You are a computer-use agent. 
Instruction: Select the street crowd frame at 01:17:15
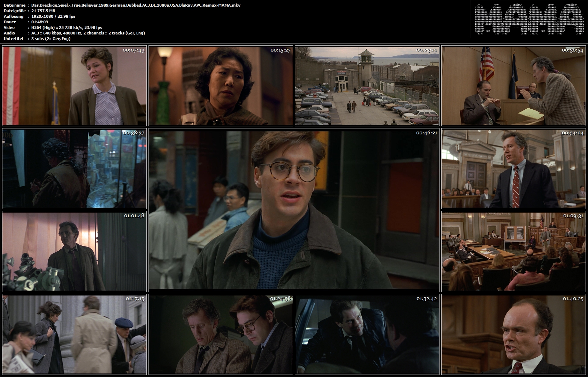coord(74,335)
